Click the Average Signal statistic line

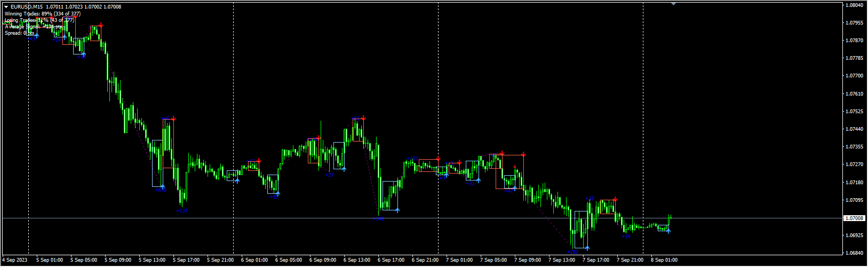tap(34, 27)
